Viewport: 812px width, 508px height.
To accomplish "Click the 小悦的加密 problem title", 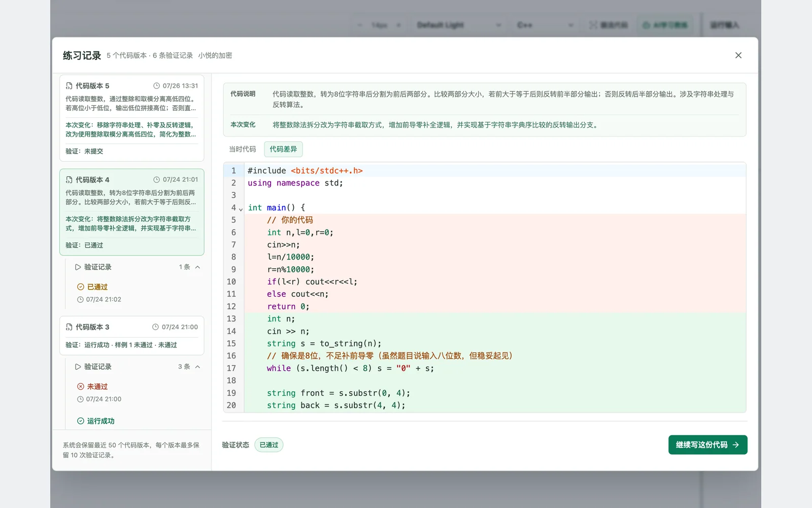I will click(215, 55).
